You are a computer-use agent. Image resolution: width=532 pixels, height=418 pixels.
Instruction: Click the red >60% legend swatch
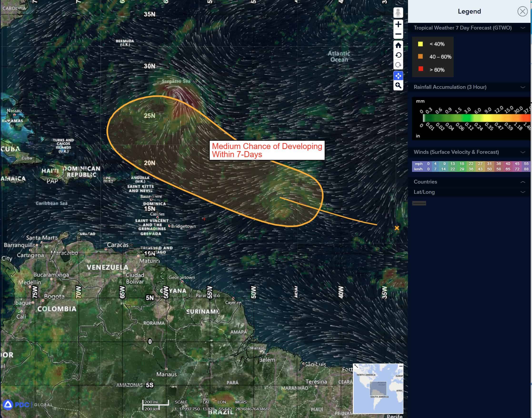tap(420, 69)
